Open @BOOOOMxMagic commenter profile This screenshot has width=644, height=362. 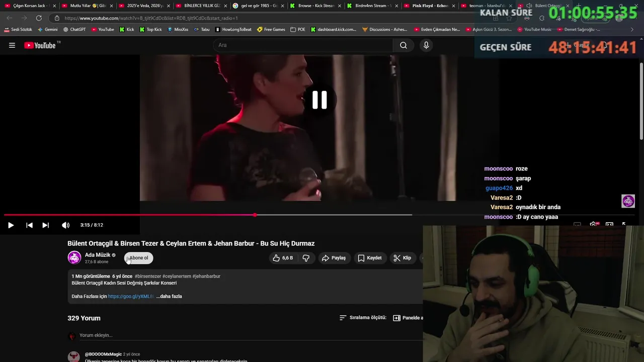coord(103,354)
